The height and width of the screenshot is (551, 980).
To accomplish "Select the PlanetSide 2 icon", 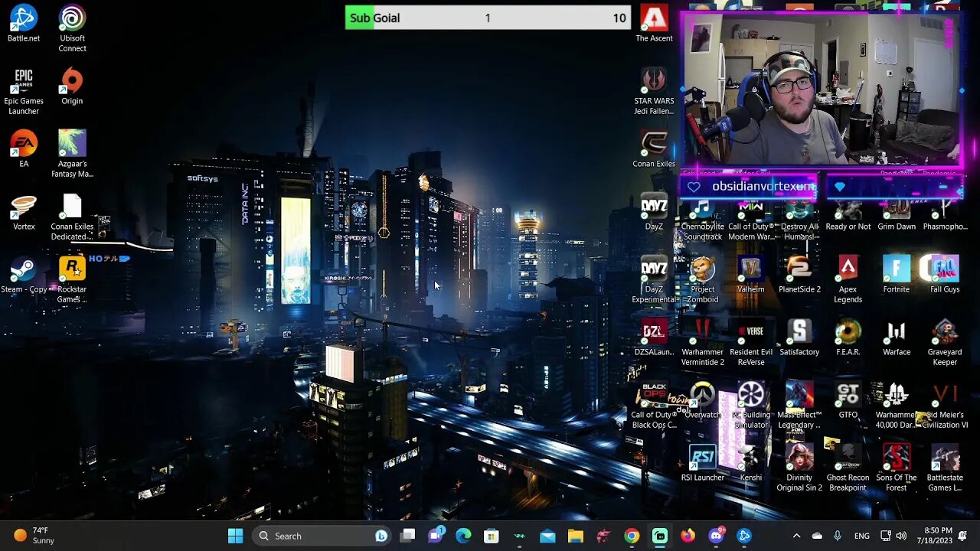I will (x=799, y=275).
